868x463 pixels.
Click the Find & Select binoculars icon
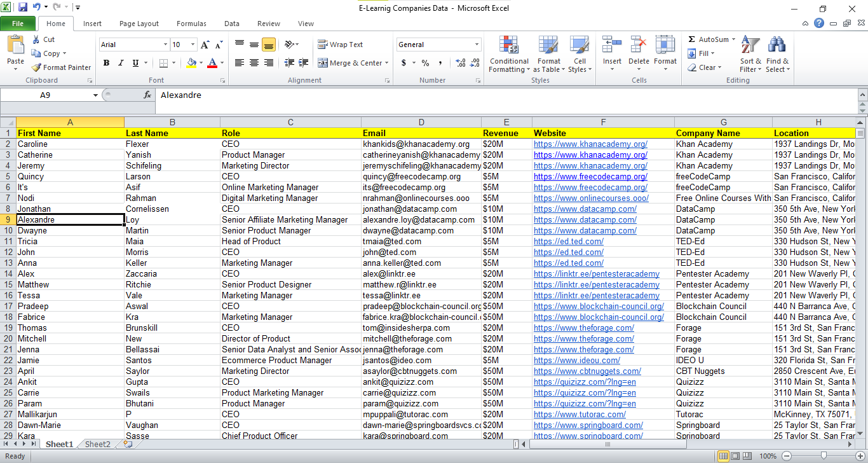tap(776, 46)
